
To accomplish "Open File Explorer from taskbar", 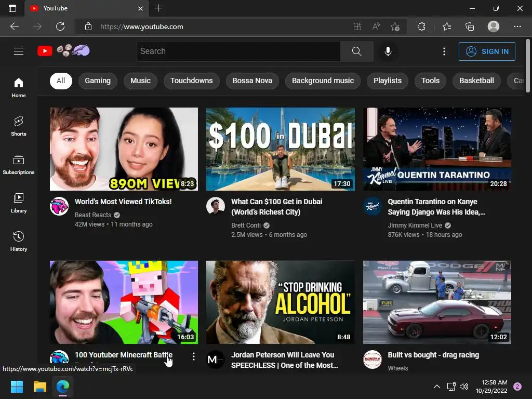I will tap(39, 387).
